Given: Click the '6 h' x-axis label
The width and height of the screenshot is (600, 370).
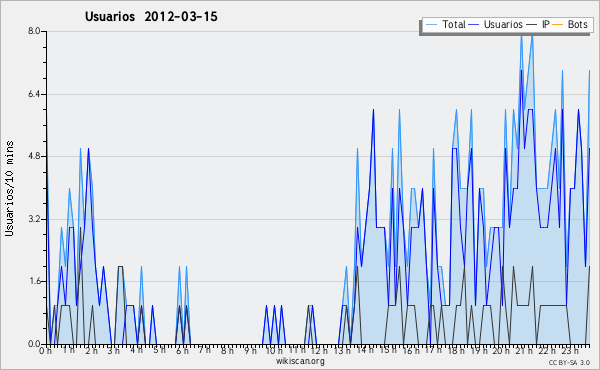Looking at the screenshot, I should tap(182, 350).
